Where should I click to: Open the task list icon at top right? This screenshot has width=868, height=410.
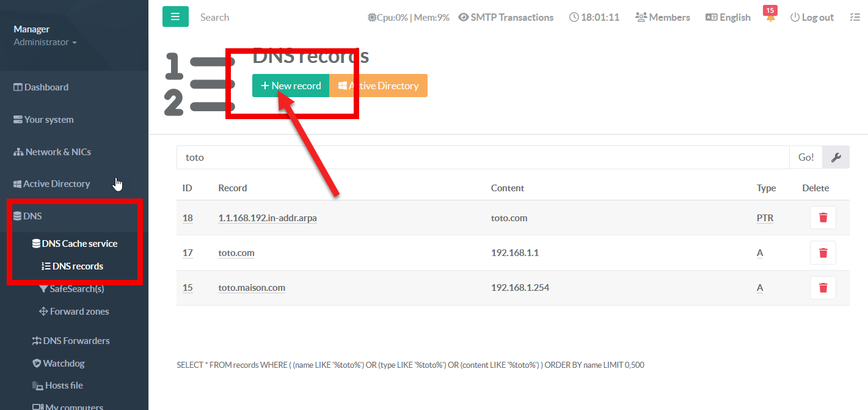click(855, 18)
